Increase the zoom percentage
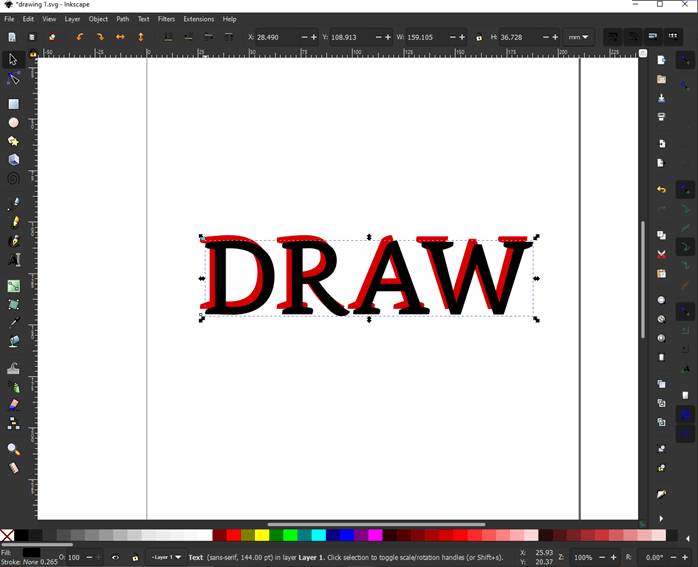 click(613, 557)
